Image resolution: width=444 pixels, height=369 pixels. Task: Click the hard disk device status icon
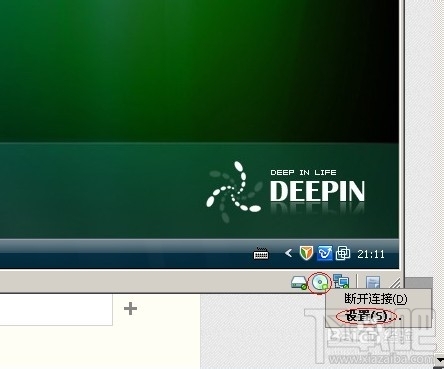(299, 283)
